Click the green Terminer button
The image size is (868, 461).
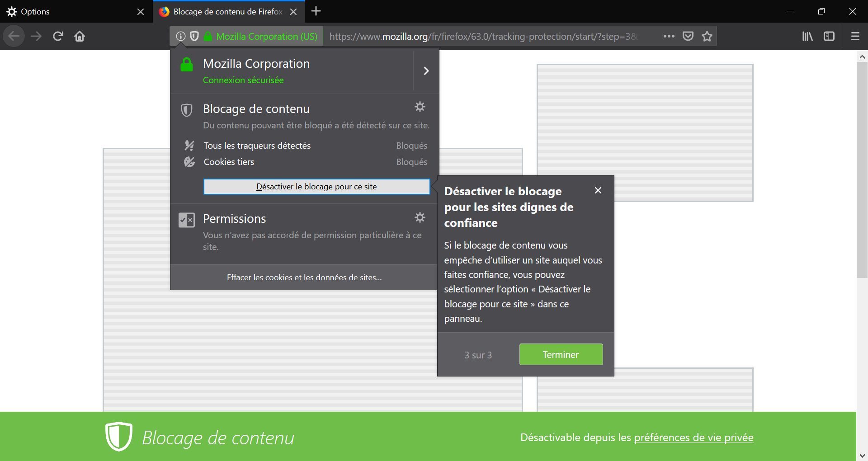[x=561, y=354]
